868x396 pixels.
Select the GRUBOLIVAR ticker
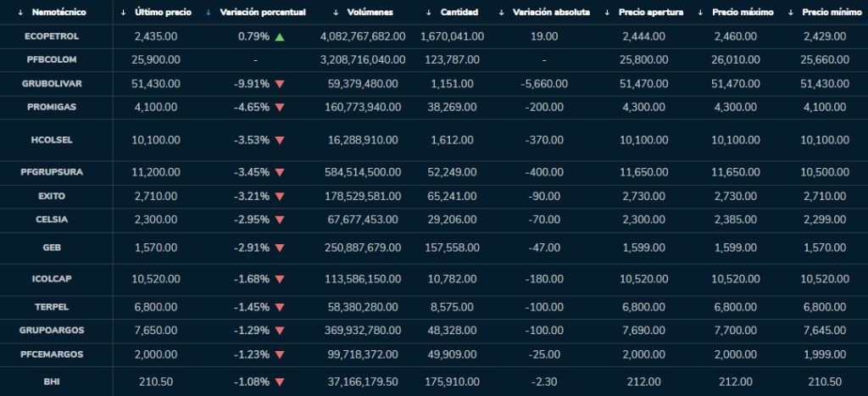[x=52, y=84]
